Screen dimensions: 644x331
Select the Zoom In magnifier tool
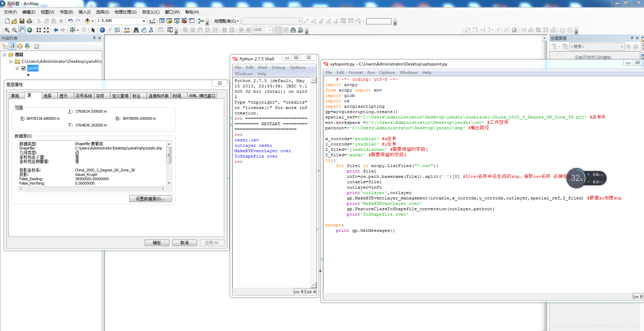[x=7, y=30]
